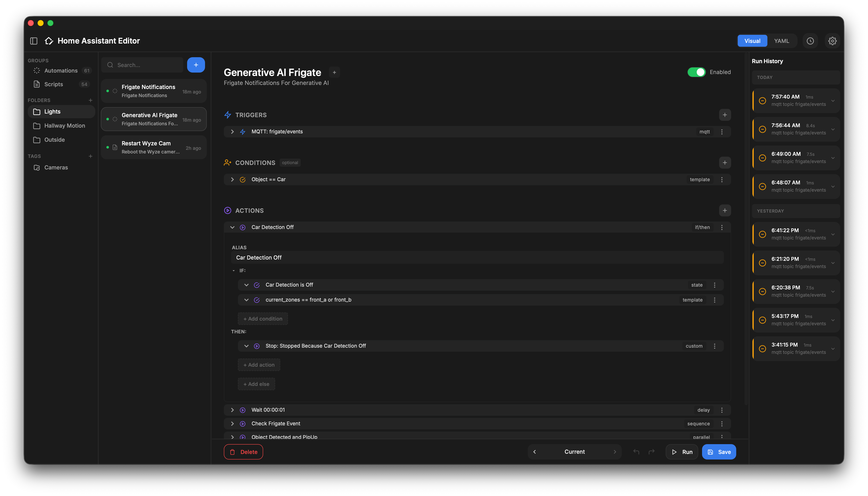This screenshot has height=496, width=868.
Task: Click the redo arrow icon
Action: (x=651, y=452)
